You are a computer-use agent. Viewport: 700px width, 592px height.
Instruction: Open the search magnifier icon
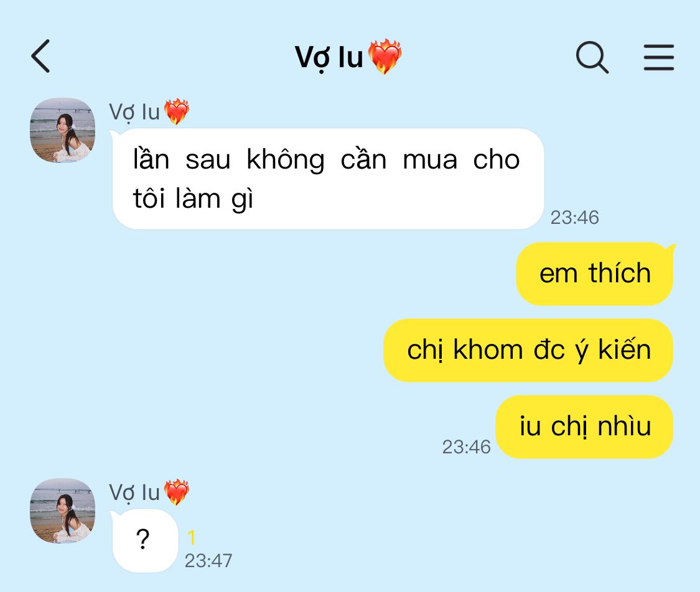point(592,57)
